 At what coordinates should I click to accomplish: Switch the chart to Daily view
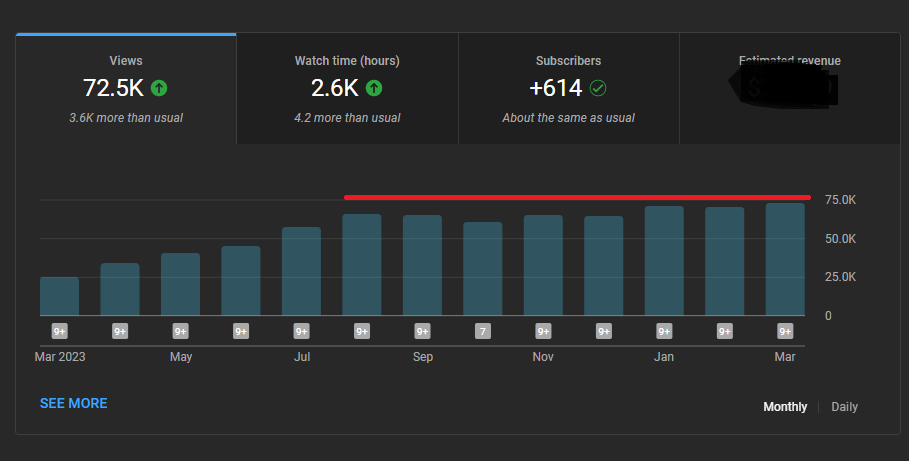tap(844, 407)
